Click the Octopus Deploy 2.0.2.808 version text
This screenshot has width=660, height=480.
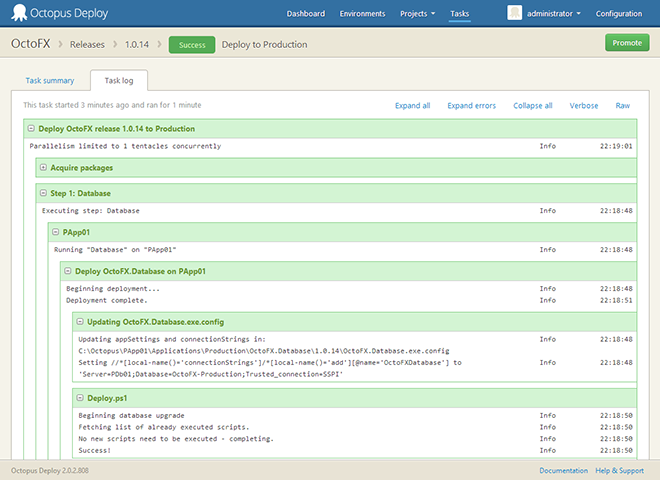[50, 470]
